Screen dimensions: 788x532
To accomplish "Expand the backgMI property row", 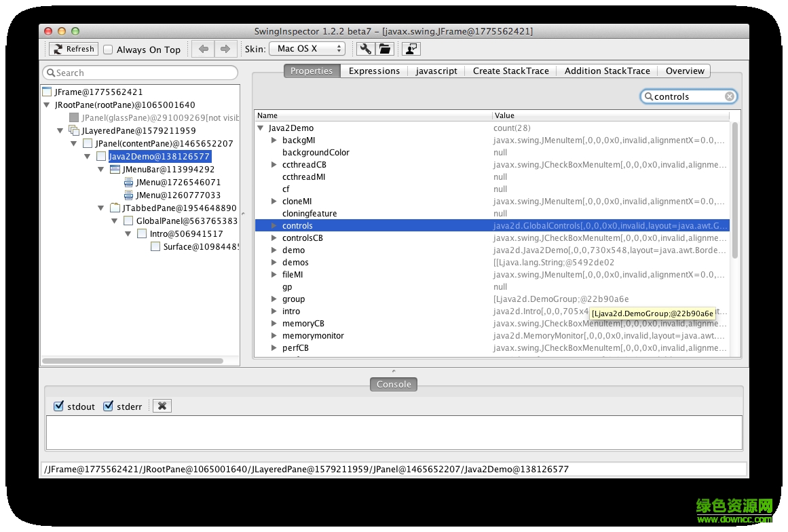I will pyautogui.click(x=273, y=140).
